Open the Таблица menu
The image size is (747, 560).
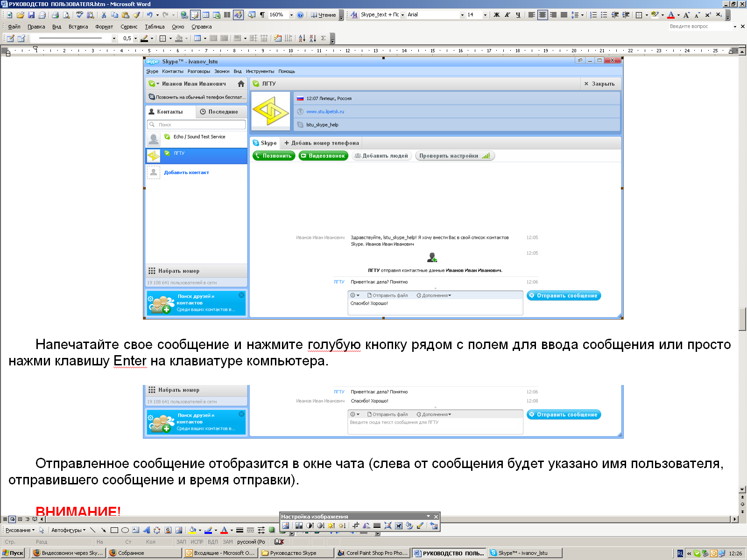point(155,27)
